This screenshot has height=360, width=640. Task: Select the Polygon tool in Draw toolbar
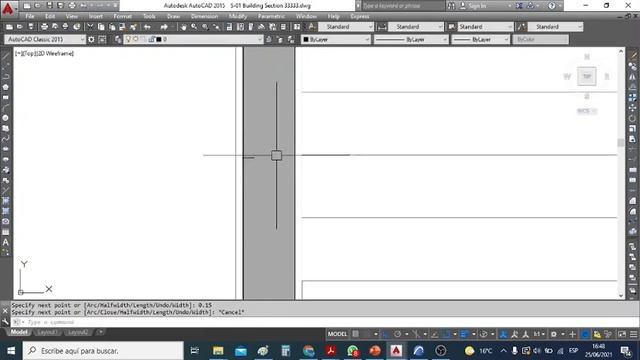coord(6,87)
